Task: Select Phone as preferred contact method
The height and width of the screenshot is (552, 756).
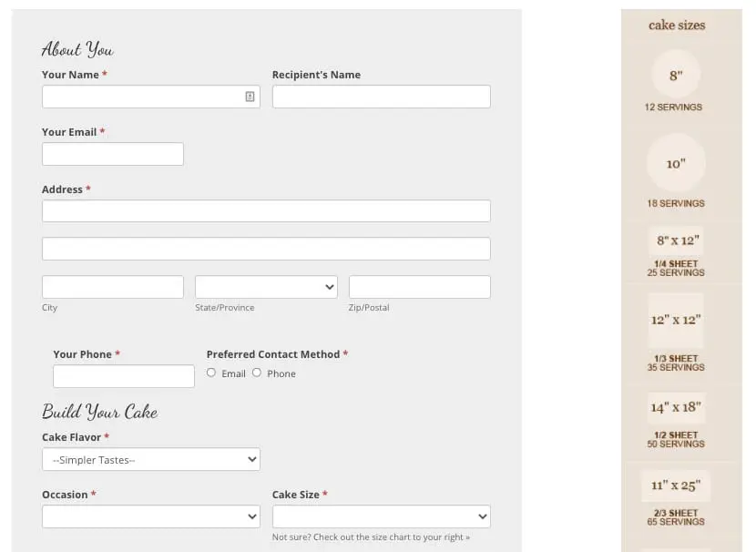Action: point(257,373)
